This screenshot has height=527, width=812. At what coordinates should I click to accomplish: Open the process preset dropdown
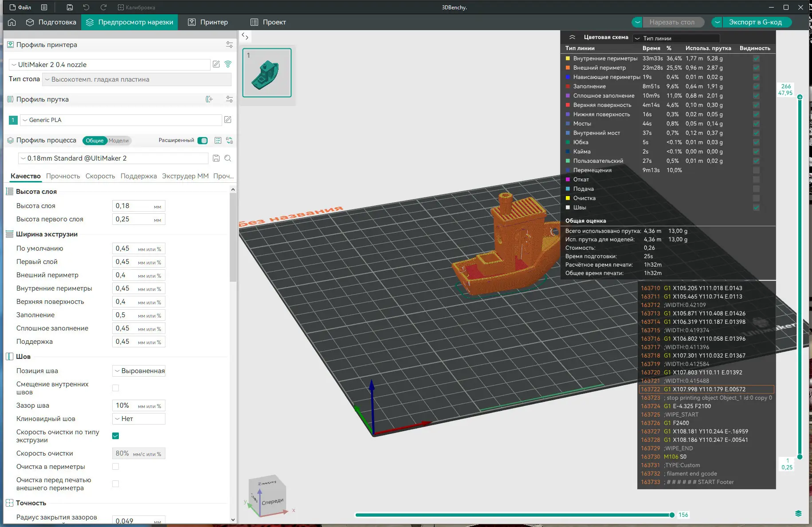113,158
